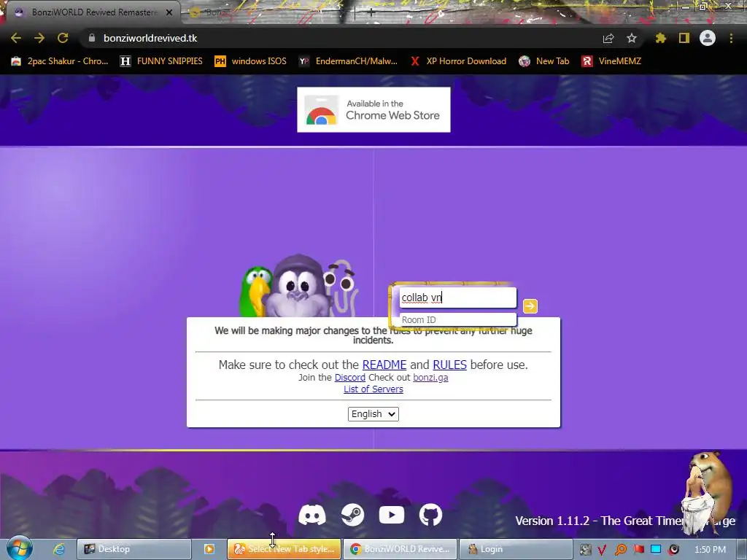The width and height of the screenshot is (747, 560).
Task: Toggle the browser side panel icon
Action: [x=684, y=38]
